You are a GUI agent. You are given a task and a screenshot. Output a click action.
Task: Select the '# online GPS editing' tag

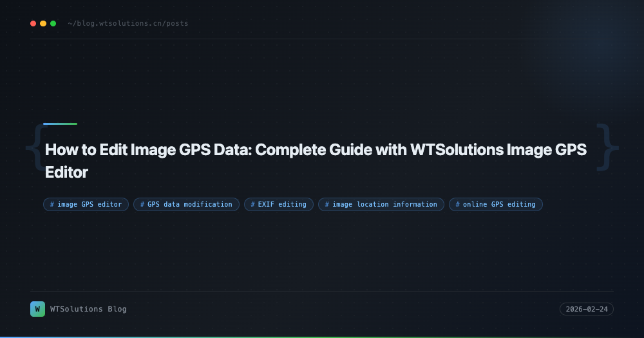pos(495,204)
